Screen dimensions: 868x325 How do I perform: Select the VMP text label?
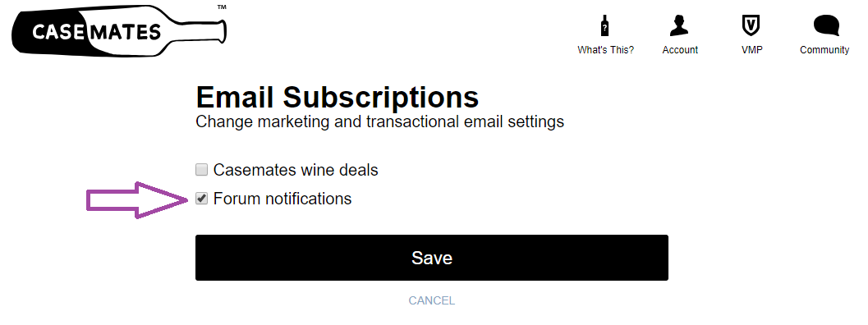point(751,50)
